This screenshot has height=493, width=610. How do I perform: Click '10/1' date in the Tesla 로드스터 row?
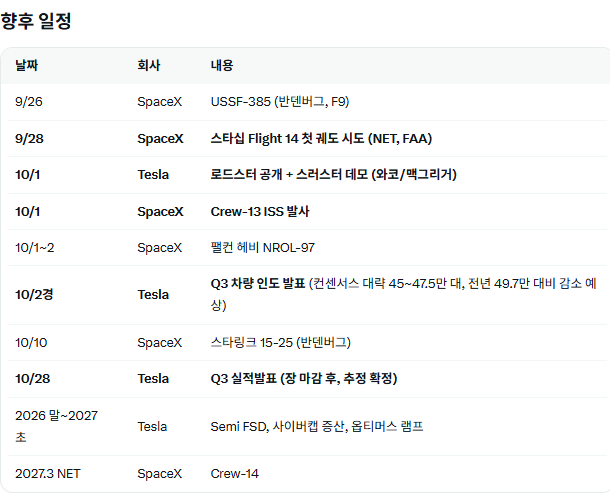pyautogui.click(x=28, y=175)
